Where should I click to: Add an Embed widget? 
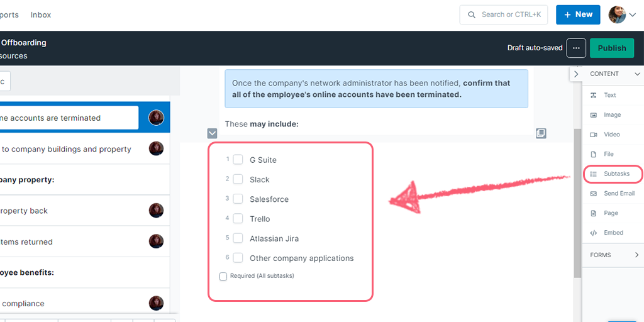pyautogui.click(x=613, y=233)
